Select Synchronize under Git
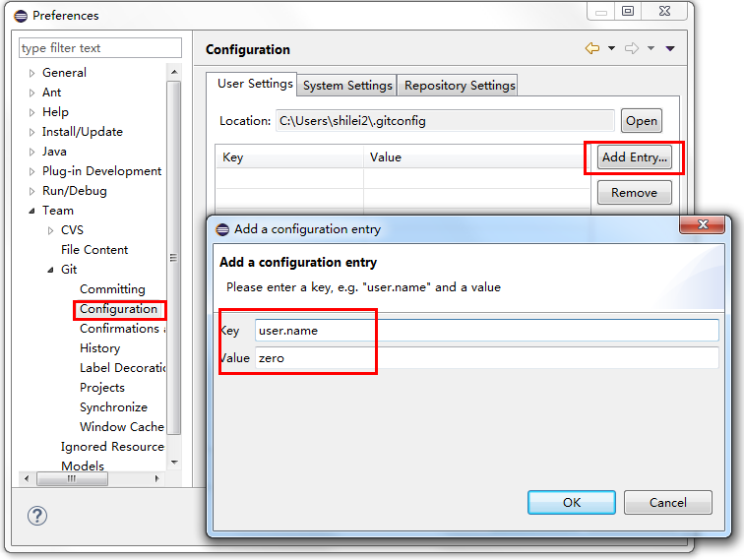 point(113,407)
